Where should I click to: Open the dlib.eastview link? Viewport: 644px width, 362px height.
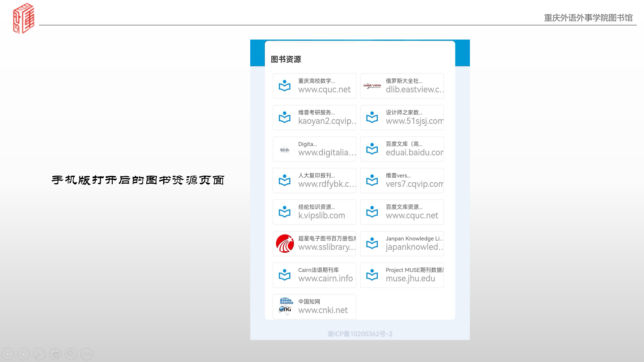pyautogui.click(x=415, y=89)
